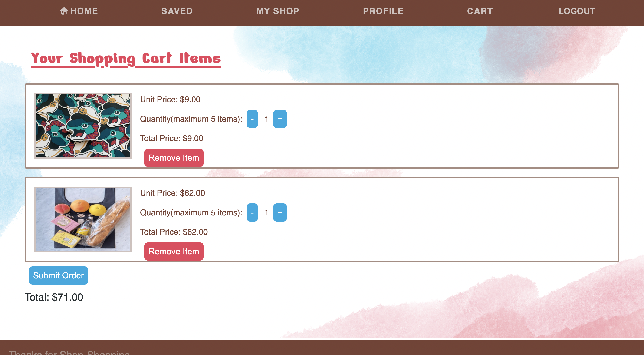644x355 pixels.
Task: Go to the CART page
Action: (480, 11)
